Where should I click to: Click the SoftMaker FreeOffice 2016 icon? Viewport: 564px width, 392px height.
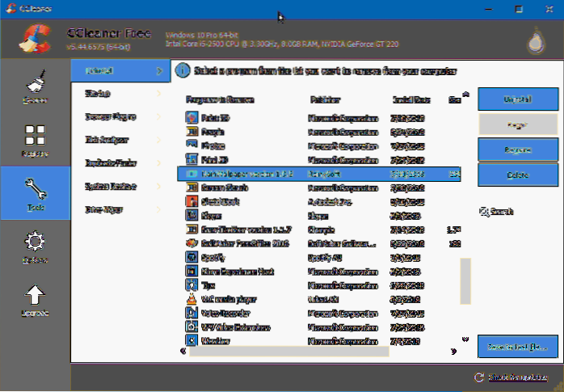pos(192,243)
